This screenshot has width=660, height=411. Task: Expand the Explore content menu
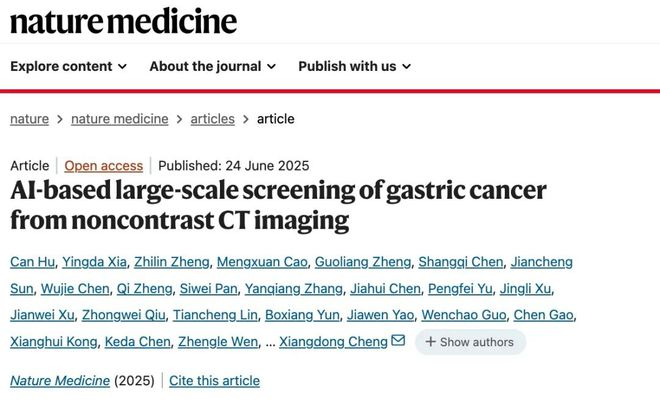(x=68, y=66)
